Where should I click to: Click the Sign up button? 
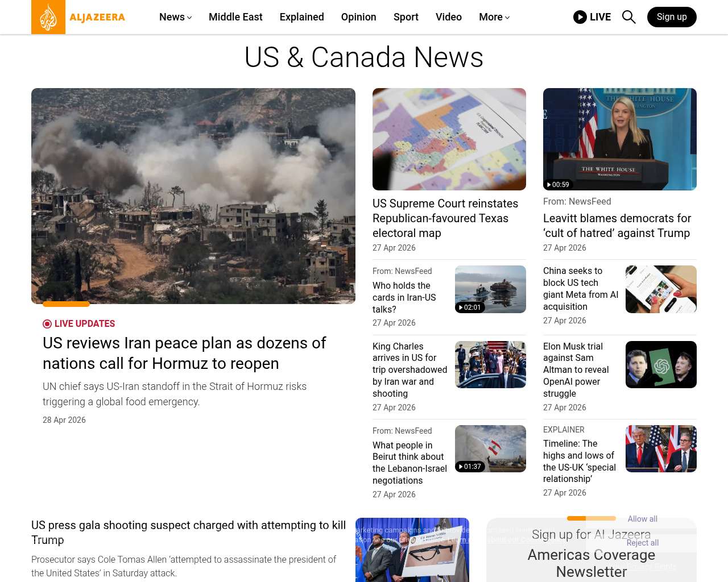pos(672,17)
